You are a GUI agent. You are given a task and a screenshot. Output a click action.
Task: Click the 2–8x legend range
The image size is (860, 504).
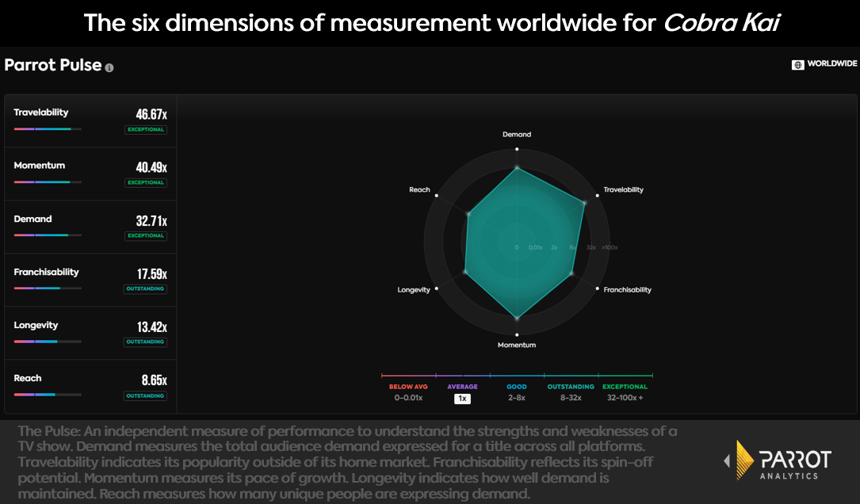click(x=517, y=398)
